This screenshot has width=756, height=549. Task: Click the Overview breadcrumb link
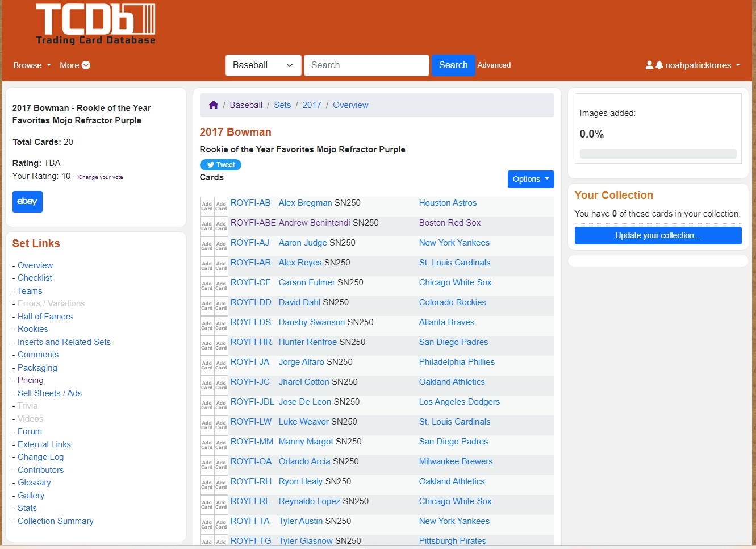click(x=350, y=105)
